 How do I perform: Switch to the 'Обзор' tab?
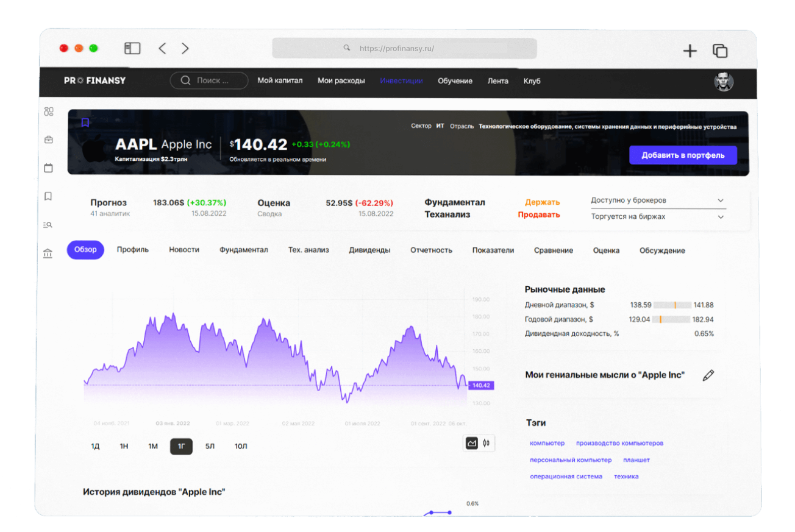85,250
